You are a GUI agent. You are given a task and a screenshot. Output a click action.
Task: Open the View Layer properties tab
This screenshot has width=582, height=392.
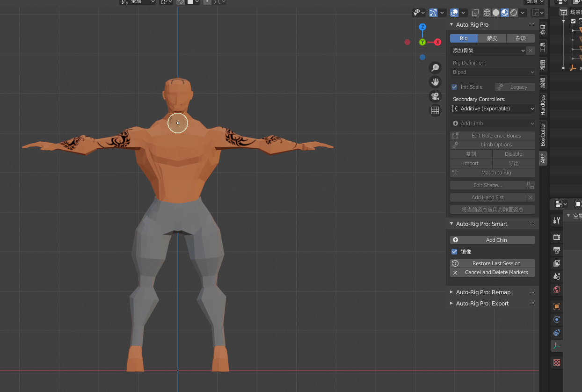tap(556, 263)
